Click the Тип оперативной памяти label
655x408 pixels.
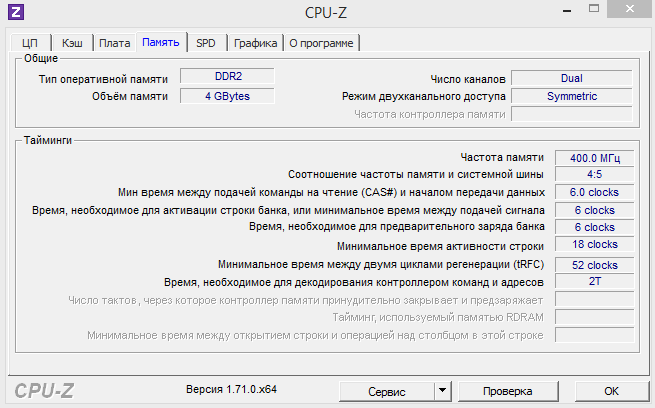(103, 79)
